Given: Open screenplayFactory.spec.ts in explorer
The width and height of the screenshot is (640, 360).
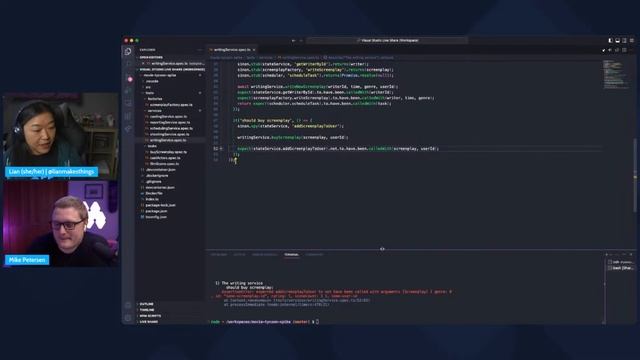Looking at the screenshot, I should 171,105.
